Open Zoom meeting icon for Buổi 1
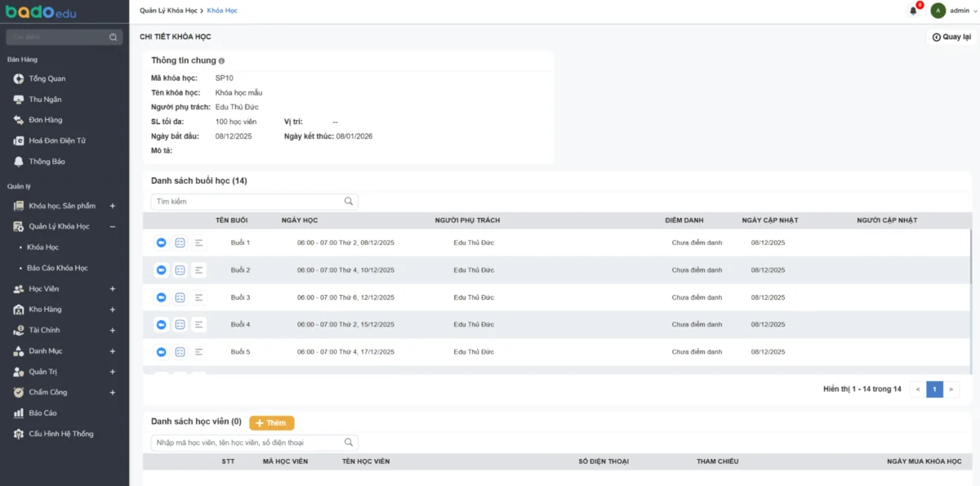Screen dimensions: 980x486 click(161, 243)
